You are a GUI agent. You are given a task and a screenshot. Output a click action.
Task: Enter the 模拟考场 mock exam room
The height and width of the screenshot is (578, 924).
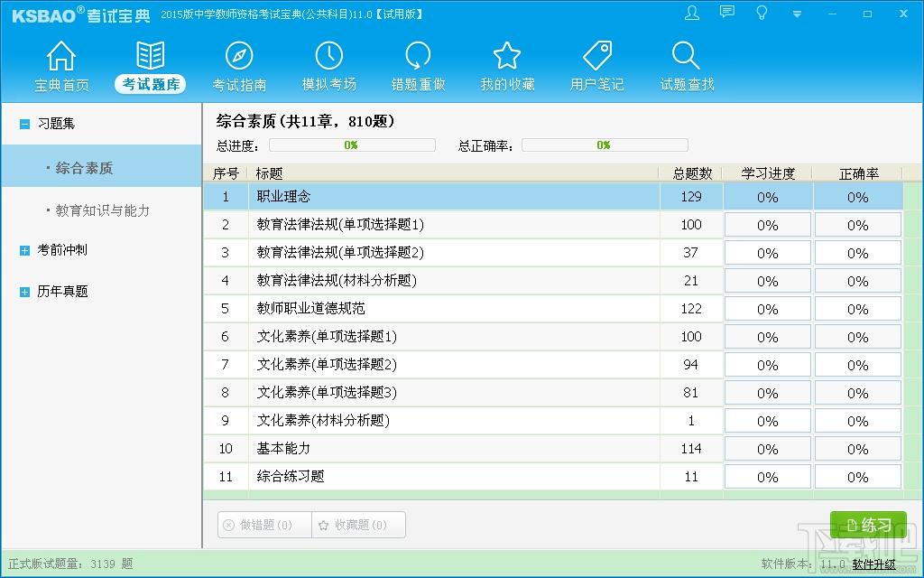tap(328, 63)
